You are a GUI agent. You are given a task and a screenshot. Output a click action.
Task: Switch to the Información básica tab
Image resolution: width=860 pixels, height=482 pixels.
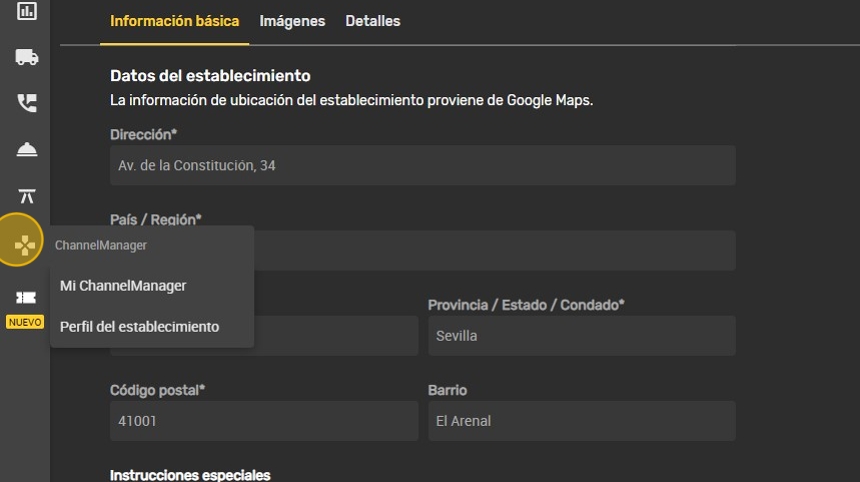(x=174, y=21)
